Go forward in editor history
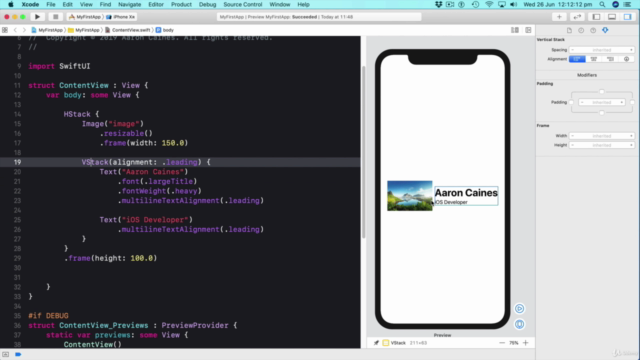640x360 pixels. click(x=24, y=30)
